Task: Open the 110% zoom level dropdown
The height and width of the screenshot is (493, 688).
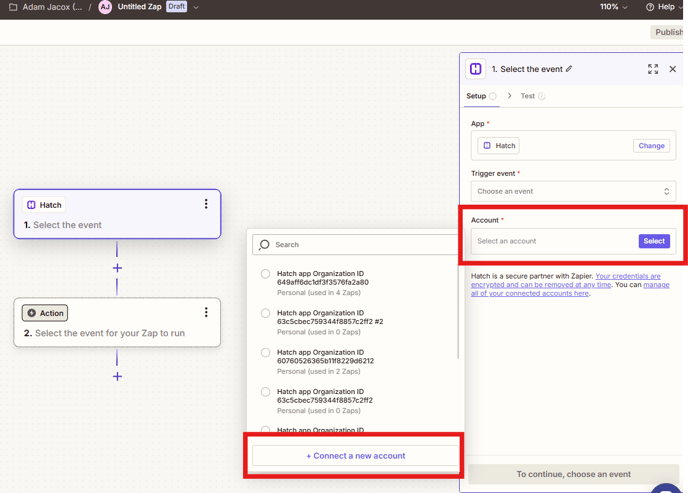Action: pyautogui.click(x=614, y=7)
